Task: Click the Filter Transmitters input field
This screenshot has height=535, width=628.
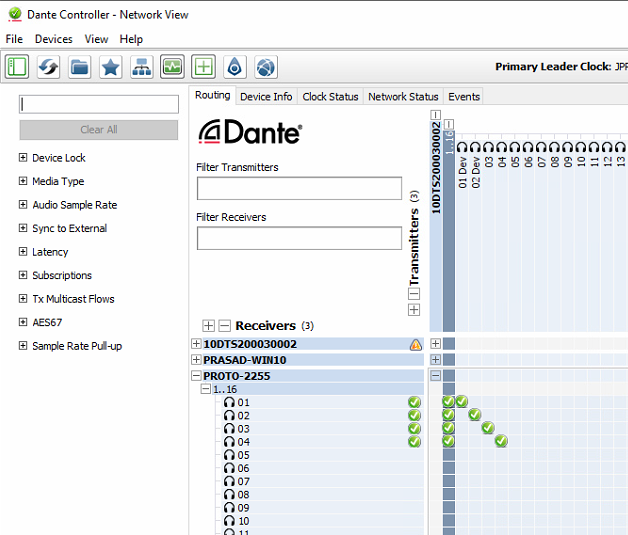Action: 299,188
